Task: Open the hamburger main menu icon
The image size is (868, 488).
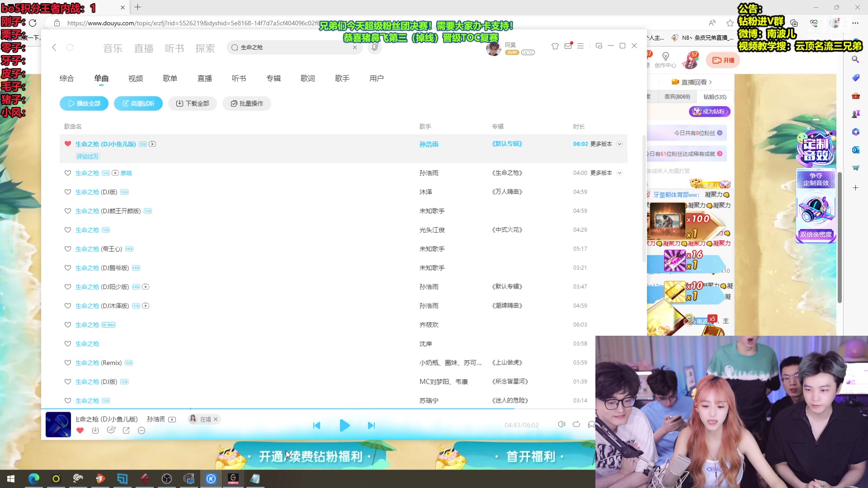Action: 580,46
